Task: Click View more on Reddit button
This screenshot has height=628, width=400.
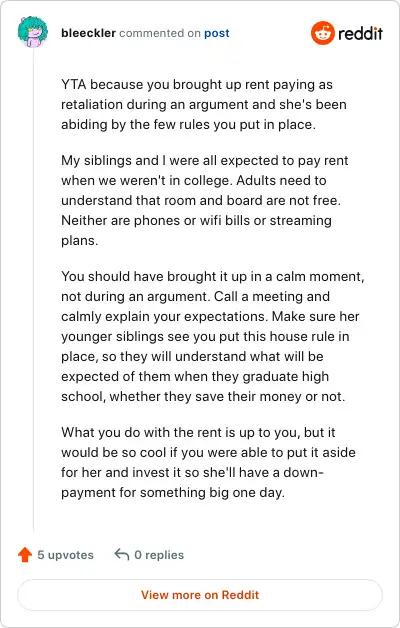Action: [200, 595]
